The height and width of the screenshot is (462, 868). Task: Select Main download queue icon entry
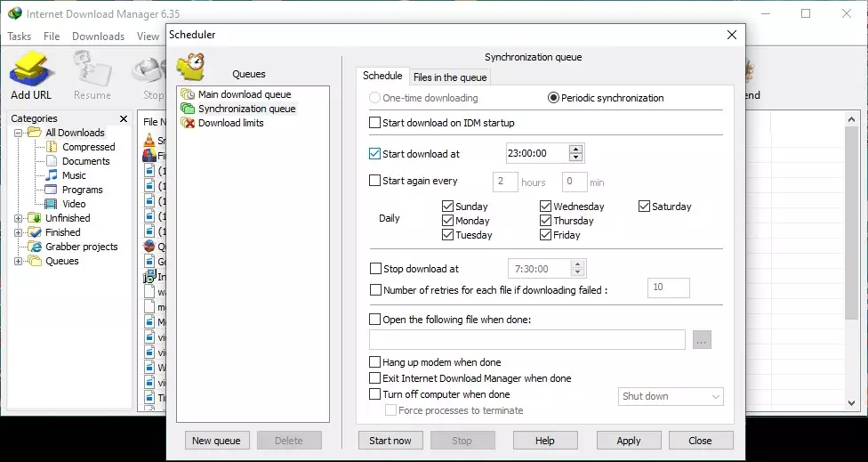click(x=188, y=94)
